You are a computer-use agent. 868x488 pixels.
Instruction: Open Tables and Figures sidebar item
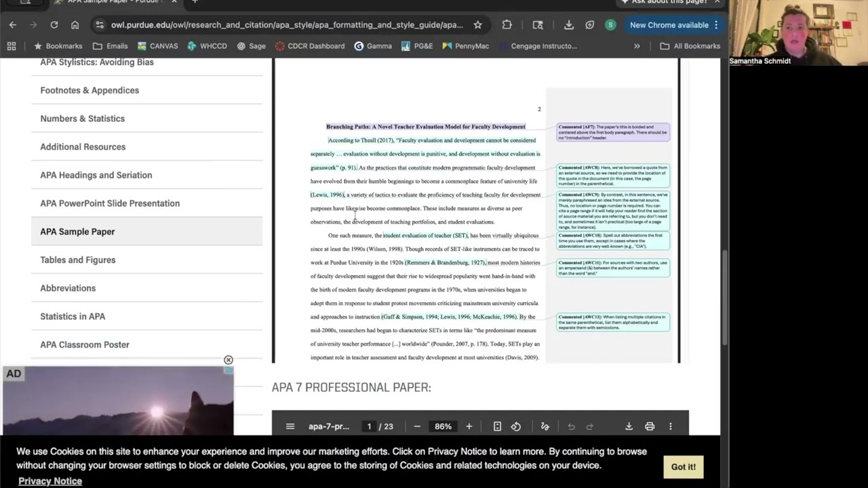pos(77,260)
